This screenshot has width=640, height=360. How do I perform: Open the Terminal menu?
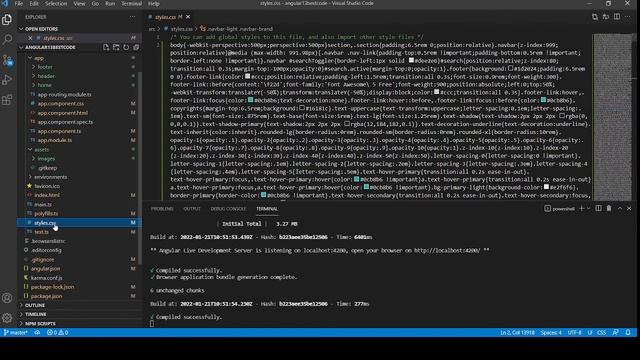pos(131,3)
